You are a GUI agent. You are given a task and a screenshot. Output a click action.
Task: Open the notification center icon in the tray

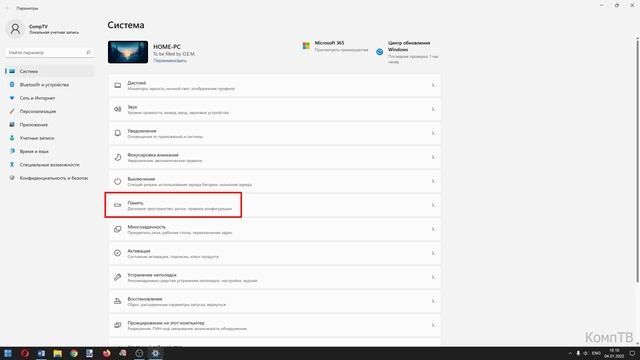pyautogui.click(x=632, y=353)
